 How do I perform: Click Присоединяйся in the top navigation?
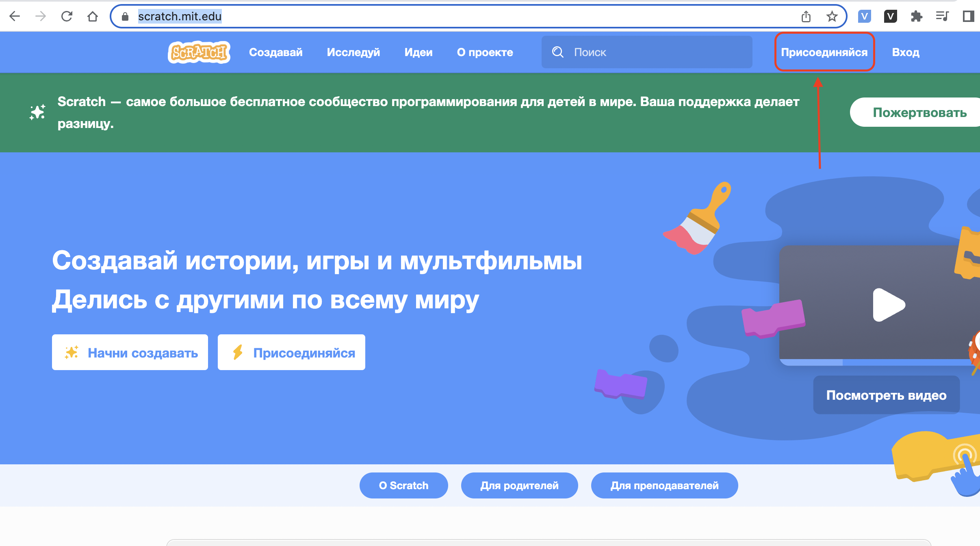point(824,52)
